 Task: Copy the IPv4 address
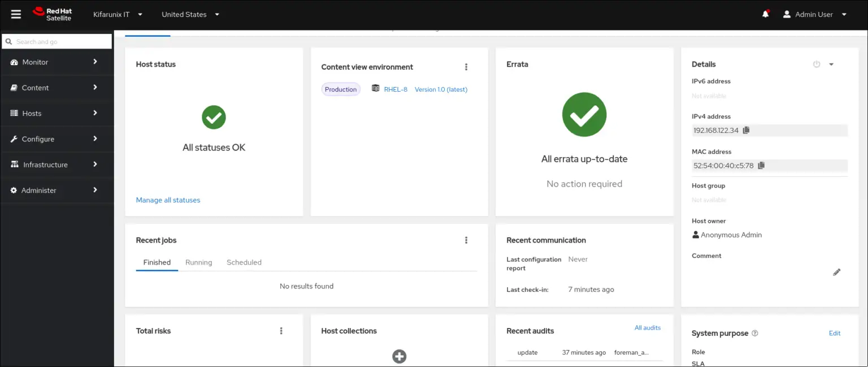[x=746, y=130]
